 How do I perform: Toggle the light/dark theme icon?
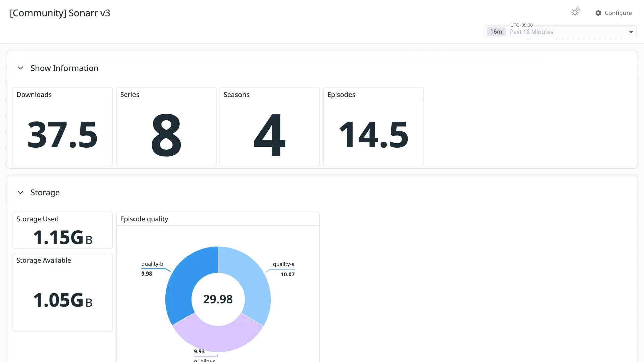pos(576,12)
